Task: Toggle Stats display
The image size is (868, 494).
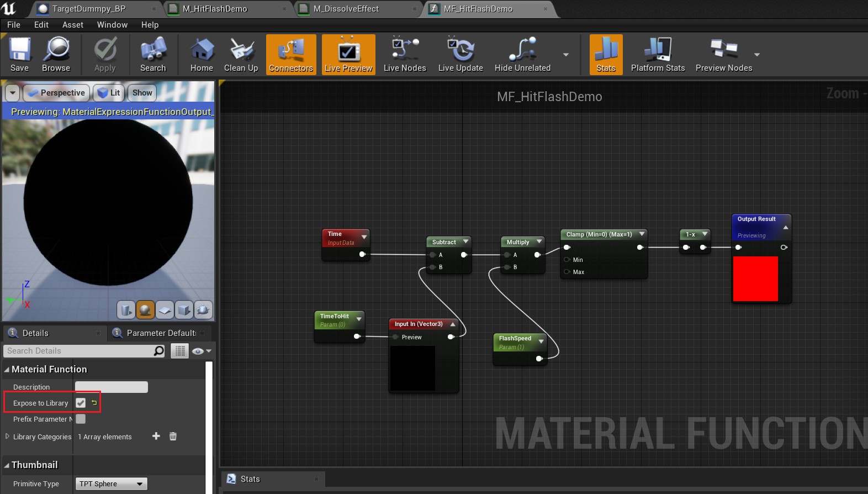Action: (606, 55)
